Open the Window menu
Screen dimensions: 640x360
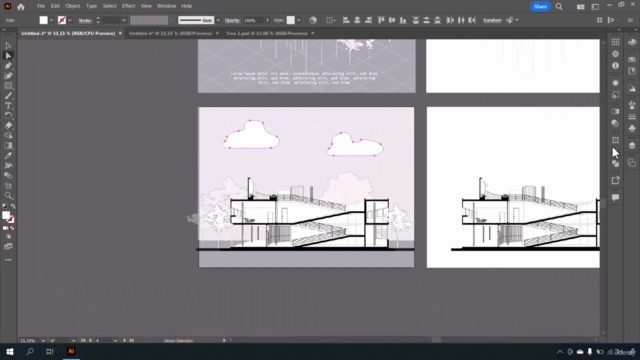[166, 6]
